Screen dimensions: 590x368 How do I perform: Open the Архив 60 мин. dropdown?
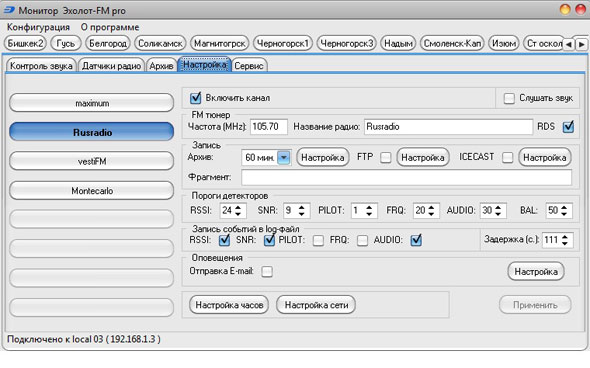284,158
